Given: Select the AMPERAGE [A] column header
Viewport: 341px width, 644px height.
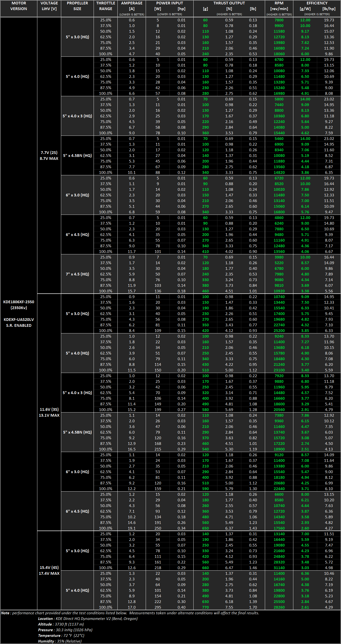Looking at the screenshot, I should [132, 6].
